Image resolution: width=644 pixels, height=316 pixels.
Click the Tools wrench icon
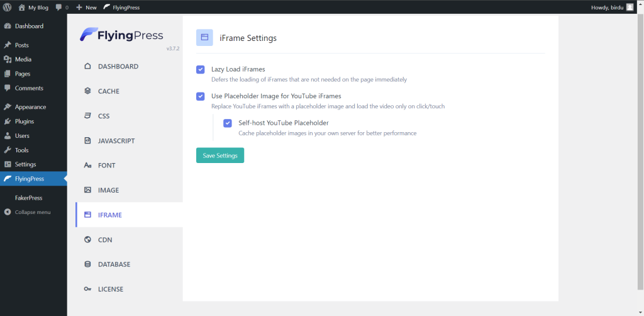tap(8, 150)
